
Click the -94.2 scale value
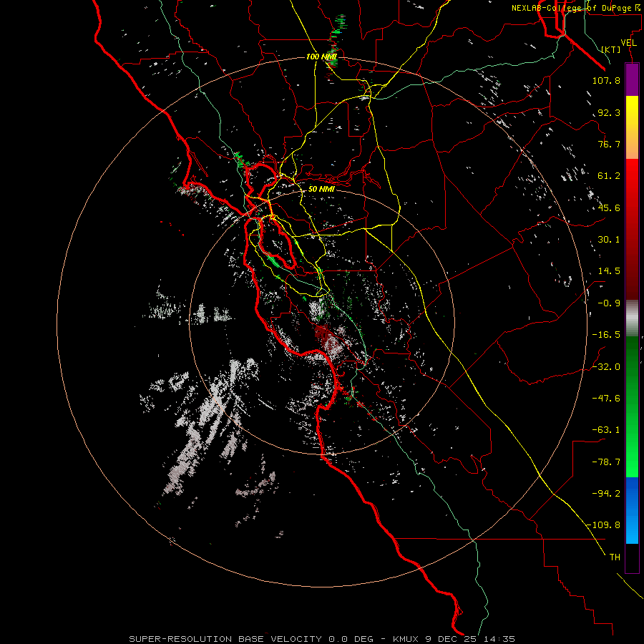[606, 493]
